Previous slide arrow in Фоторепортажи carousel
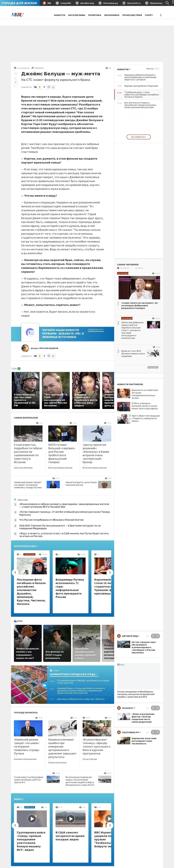The height and width of the screenshot is (868, 174). click(15, 572)
